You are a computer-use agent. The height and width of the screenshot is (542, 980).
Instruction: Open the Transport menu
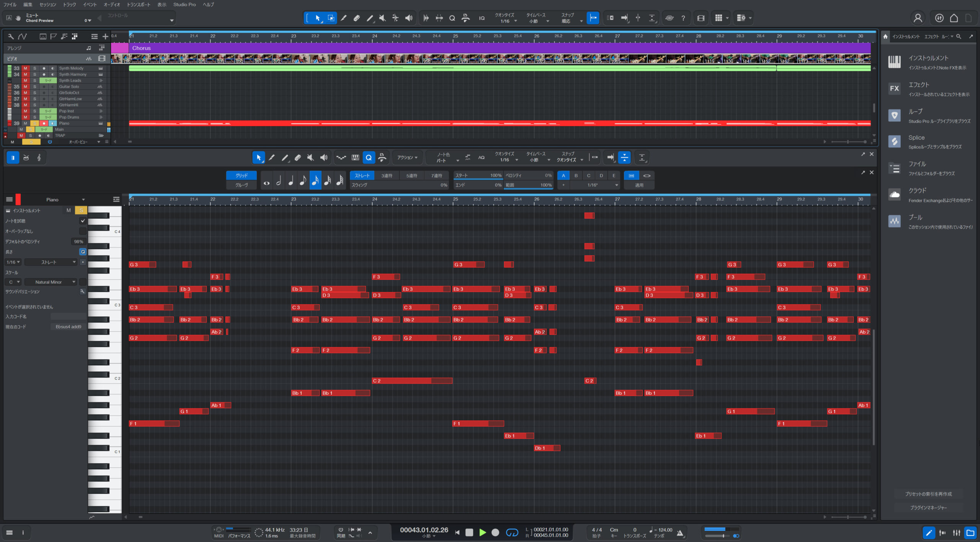tap(139, 5)
